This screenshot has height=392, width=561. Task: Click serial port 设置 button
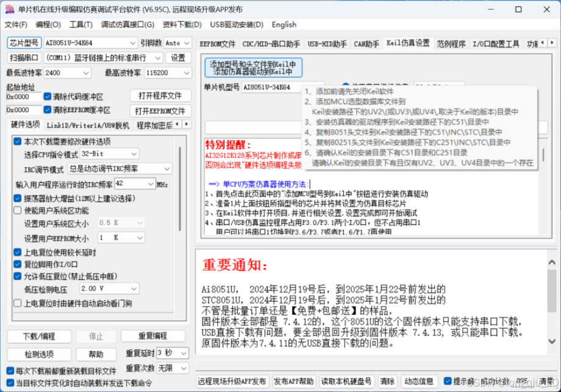[178, 57]
